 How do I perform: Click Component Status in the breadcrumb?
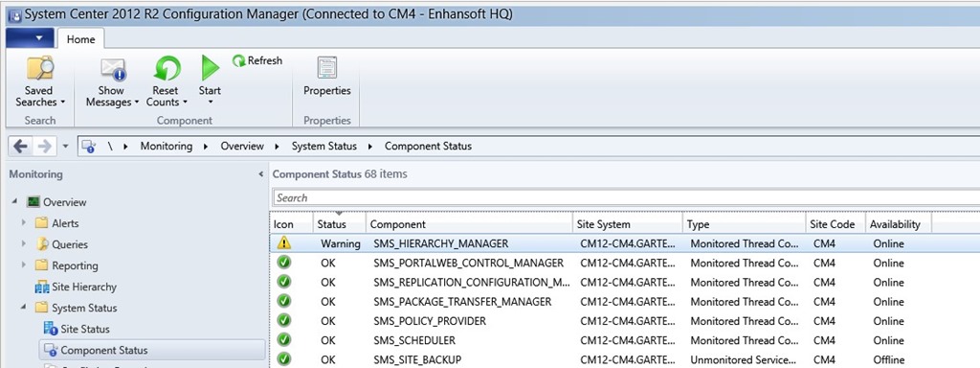click(x=428, y=147)
